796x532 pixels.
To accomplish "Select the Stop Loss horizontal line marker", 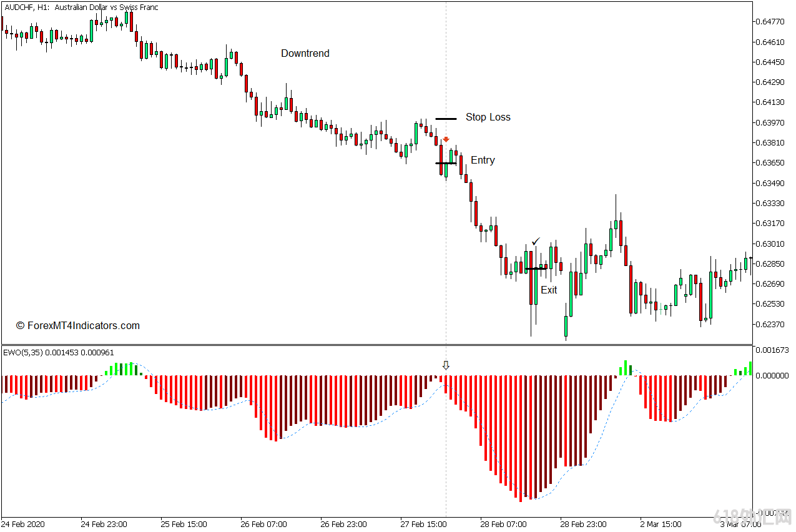I will (446, 118).
